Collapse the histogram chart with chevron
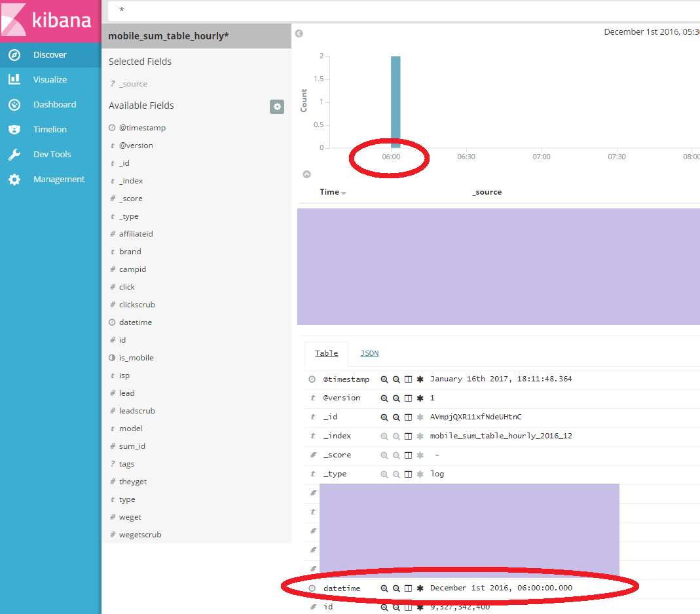Viewport: 700px width, 614px height. 306,174
